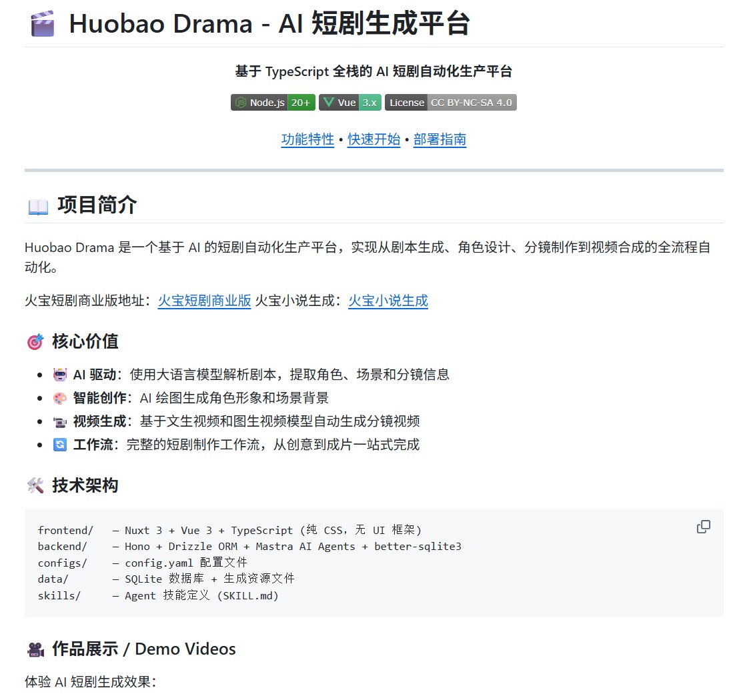Image resolution: width=733 pixels, height=700 pixels.
Task: Click the Huobao Drama - AI 短剧生成平台 heading
Action: (x=269, y=23)
